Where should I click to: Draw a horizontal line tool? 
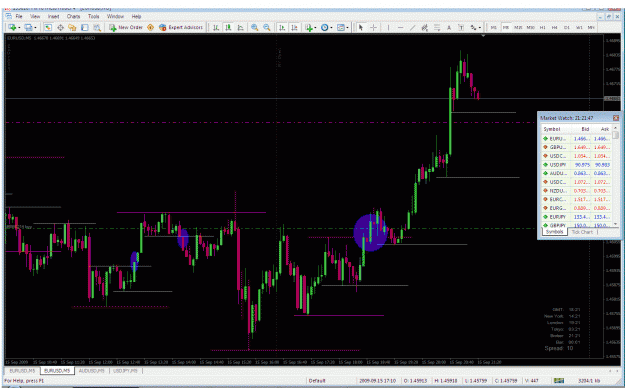(401, 28)
